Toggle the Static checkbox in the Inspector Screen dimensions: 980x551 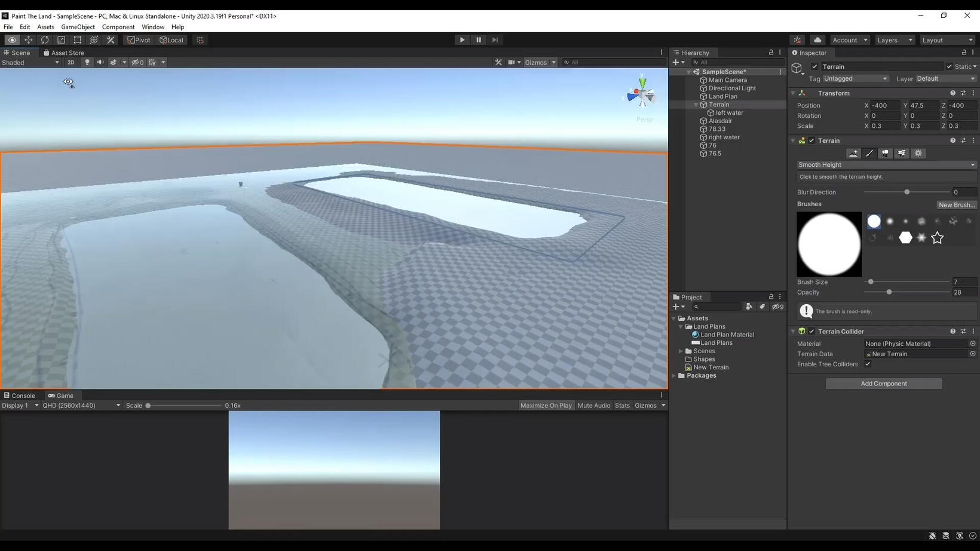950,66
